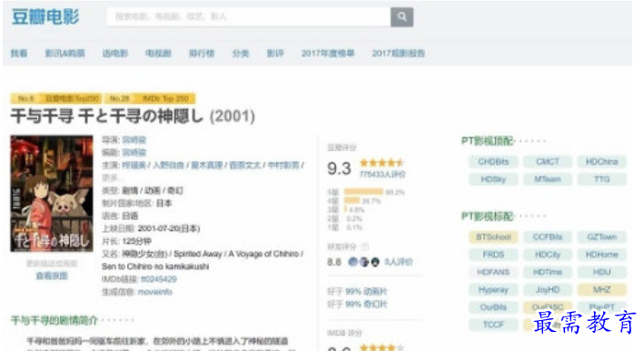Open the 我看 nav item

coord(19,54)
